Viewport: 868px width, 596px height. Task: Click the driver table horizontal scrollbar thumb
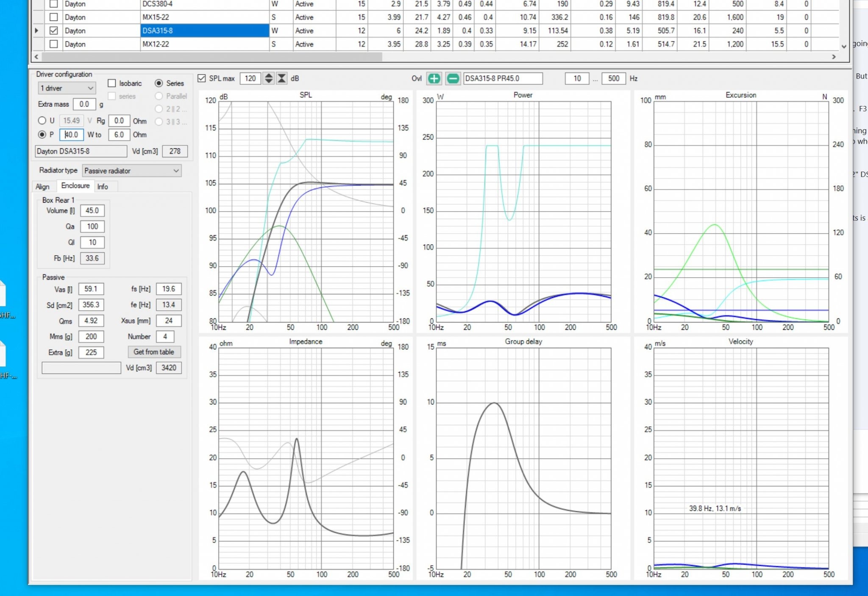coord(212,56)
